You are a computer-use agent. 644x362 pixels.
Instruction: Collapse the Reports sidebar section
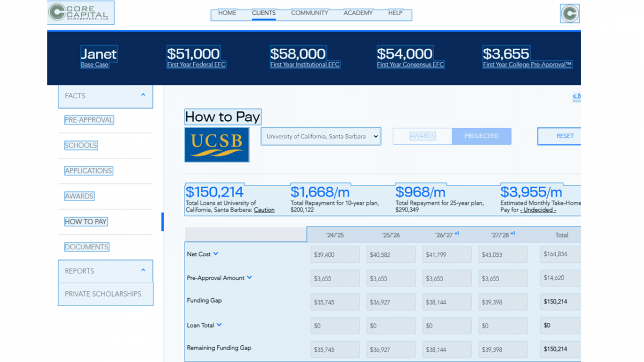click(143, 271)
